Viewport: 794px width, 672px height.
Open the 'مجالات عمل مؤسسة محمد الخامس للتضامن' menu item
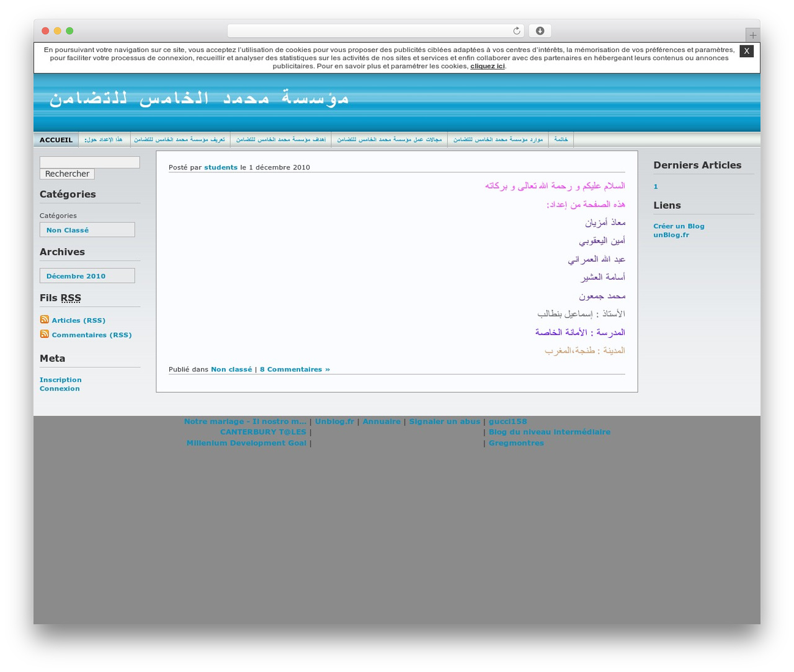coord(390,140)
